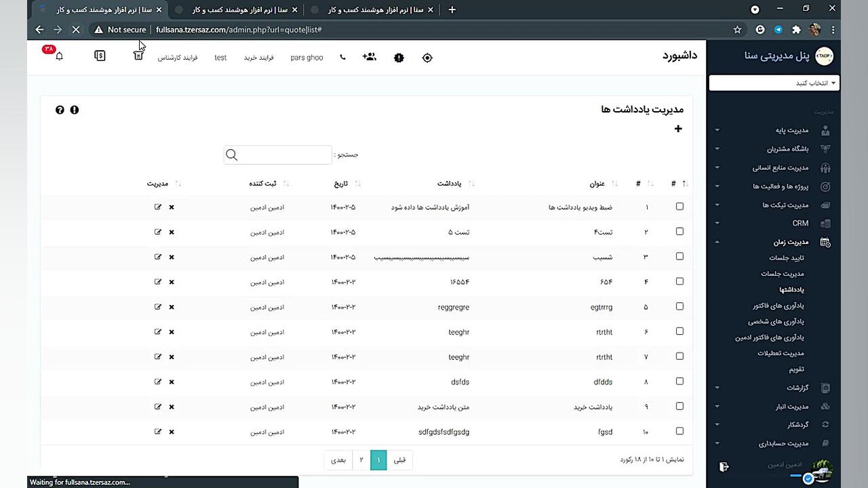Select the phone call icon in top bar
The width and height of the screenshot is (868, 488).
coord(342,58)
